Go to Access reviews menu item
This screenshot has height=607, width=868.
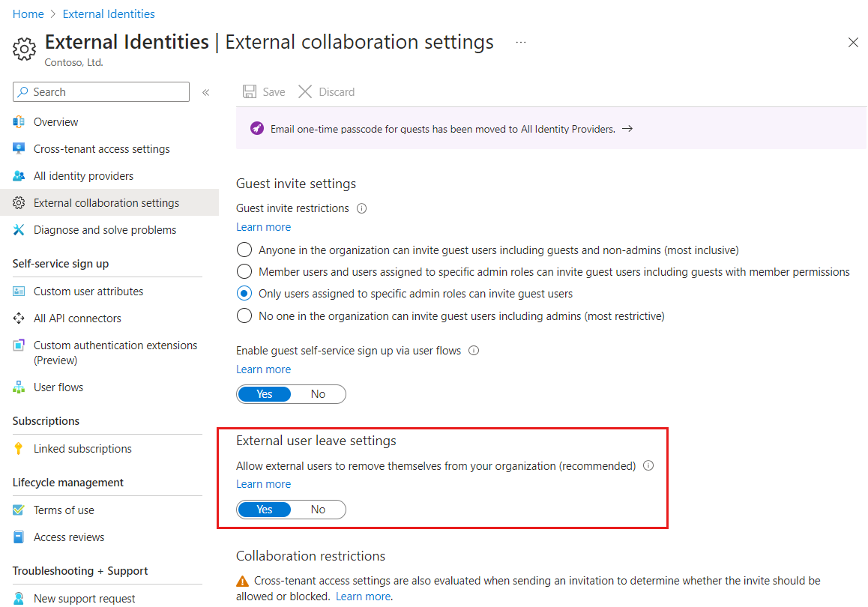click(69, 537)
